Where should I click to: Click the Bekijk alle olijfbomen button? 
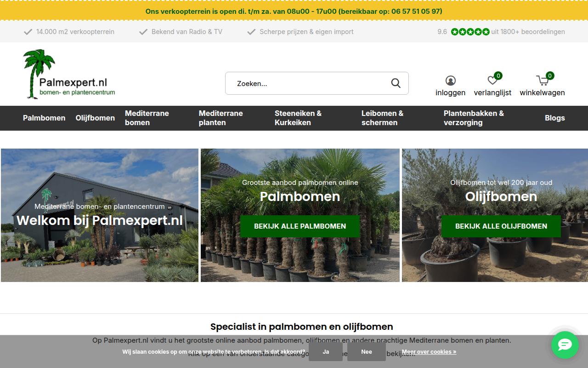(501, 226)
